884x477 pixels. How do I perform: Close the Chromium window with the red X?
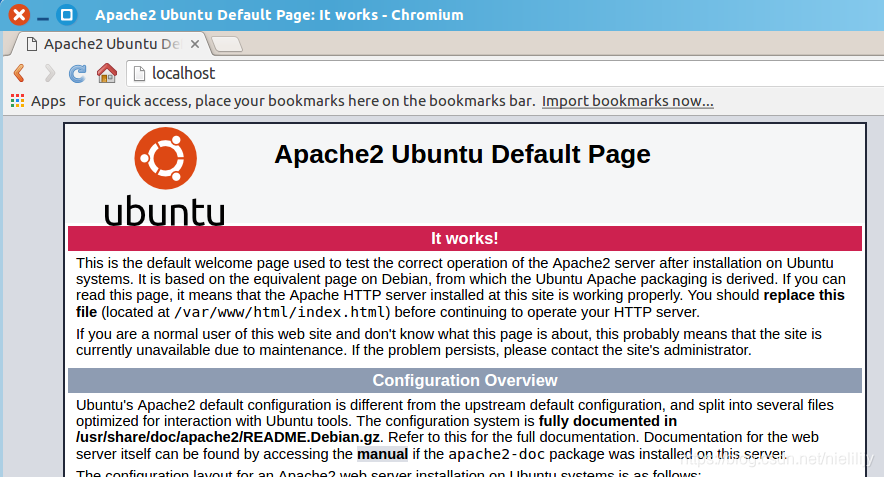pos(19,15)
